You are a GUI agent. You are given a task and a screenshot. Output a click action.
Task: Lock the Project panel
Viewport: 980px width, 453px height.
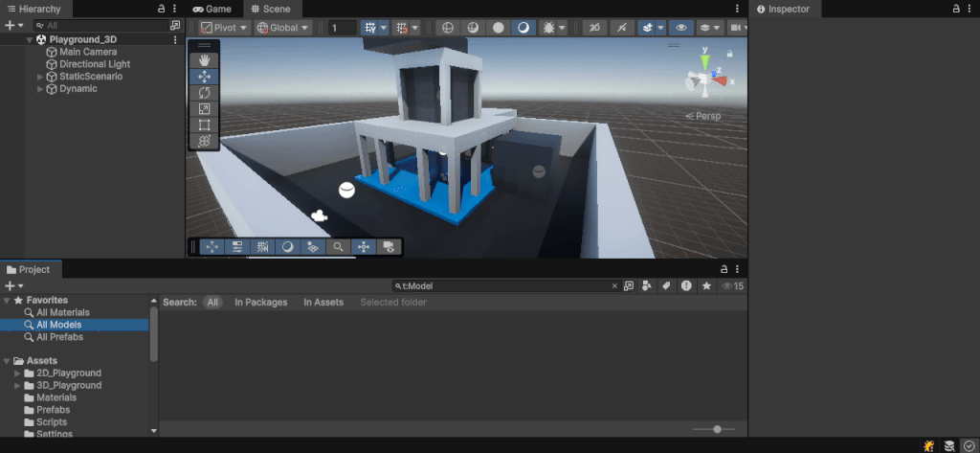(x=724, y=269)
